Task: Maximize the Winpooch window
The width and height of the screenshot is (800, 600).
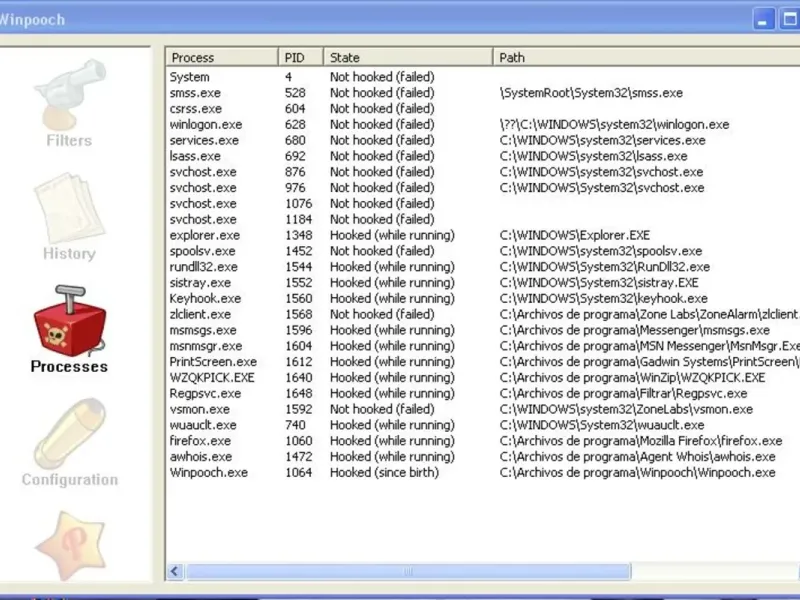Action: pyautogui.click(x=789, y=19)
